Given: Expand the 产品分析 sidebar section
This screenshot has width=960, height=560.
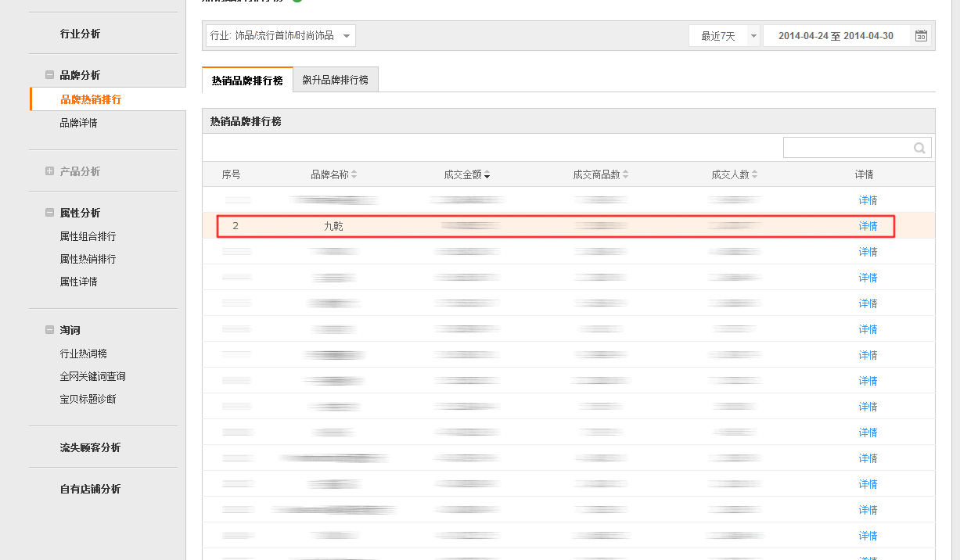Looking at the screenshot, I should pos(49,171).
